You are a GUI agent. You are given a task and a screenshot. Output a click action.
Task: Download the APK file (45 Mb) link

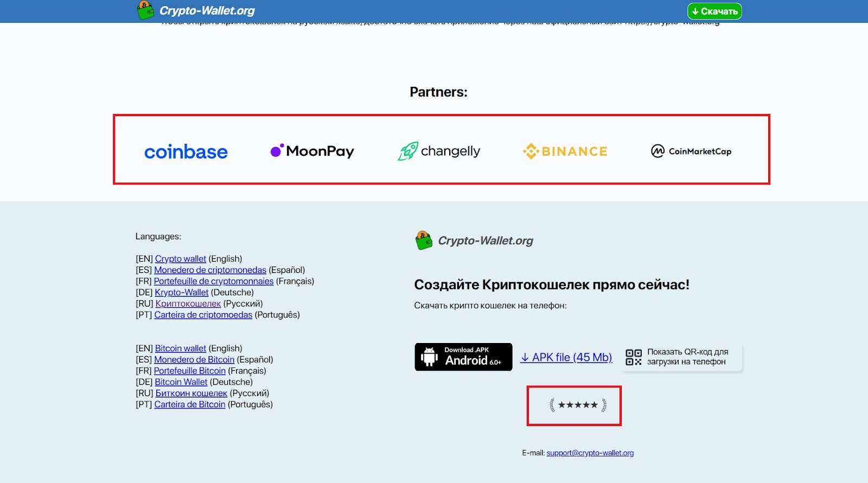tap(566, 357)
